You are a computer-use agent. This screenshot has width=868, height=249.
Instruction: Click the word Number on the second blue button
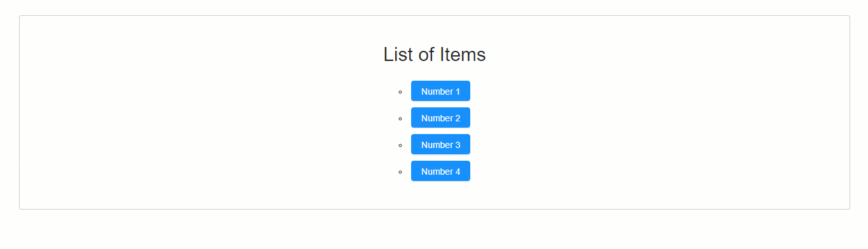(437, 118)
